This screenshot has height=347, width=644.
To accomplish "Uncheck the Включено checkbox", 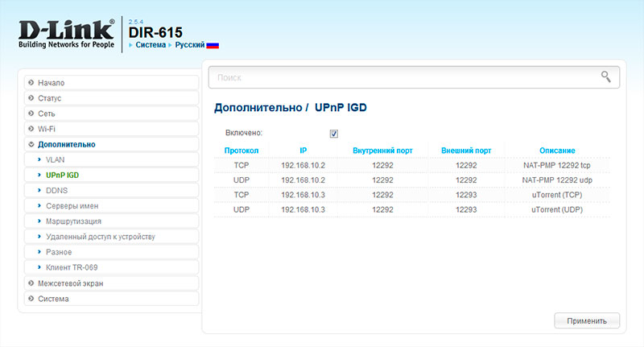I will click(333, 134).
